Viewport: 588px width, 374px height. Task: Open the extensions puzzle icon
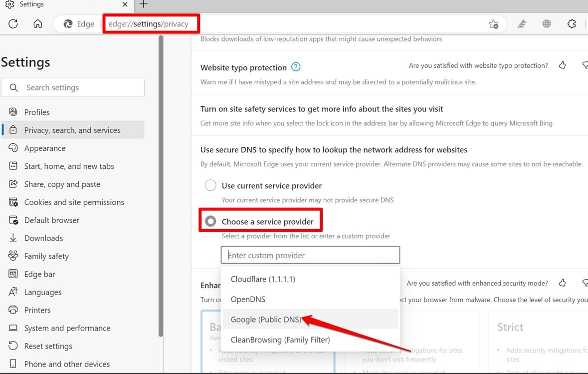(572, 23)
